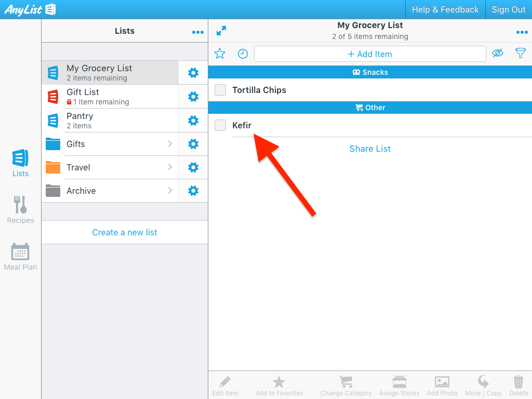
Task: Check off the Kefir item
Action: 220,125
